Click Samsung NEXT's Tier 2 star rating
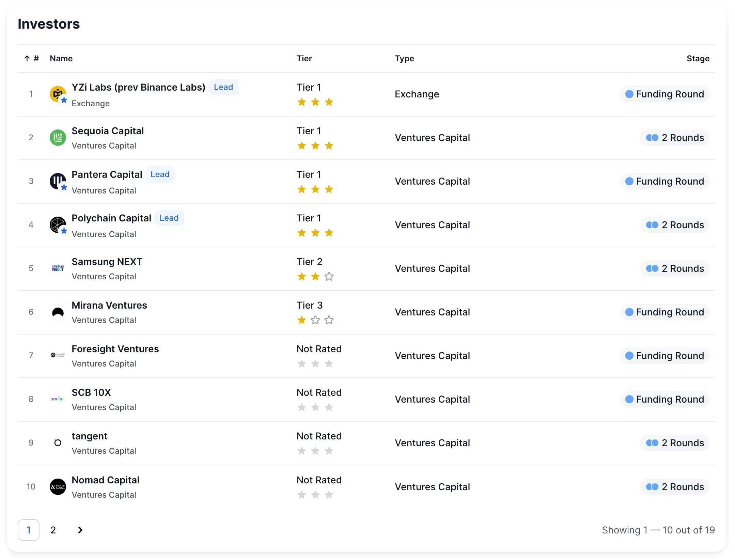735x560 pixels. click(x=315, y=276)
